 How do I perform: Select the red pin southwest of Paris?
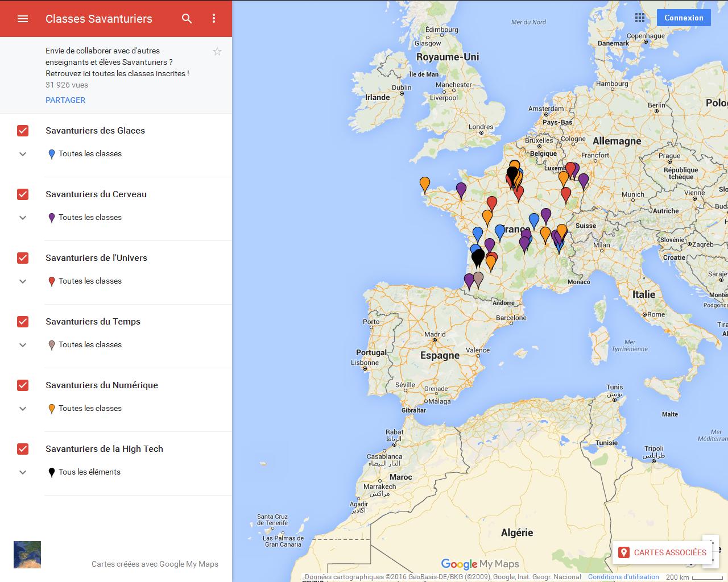pyautogui.click(x=492, y=203)
